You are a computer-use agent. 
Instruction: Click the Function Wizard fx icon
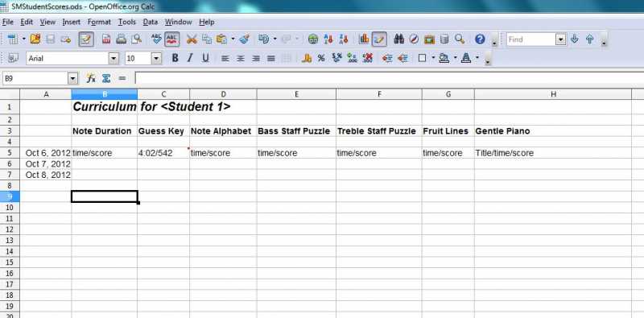pyautogui.click(x=91, y=78)
